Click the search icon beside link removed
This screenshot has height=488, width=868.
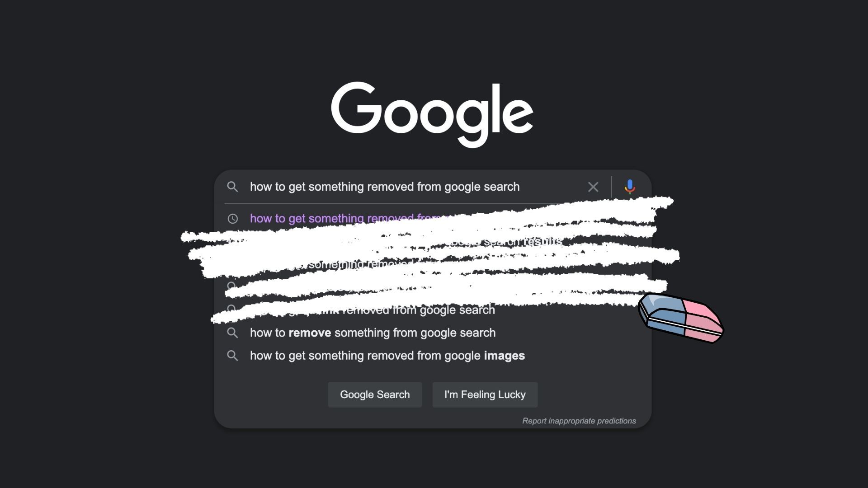(x=232, y=310)
